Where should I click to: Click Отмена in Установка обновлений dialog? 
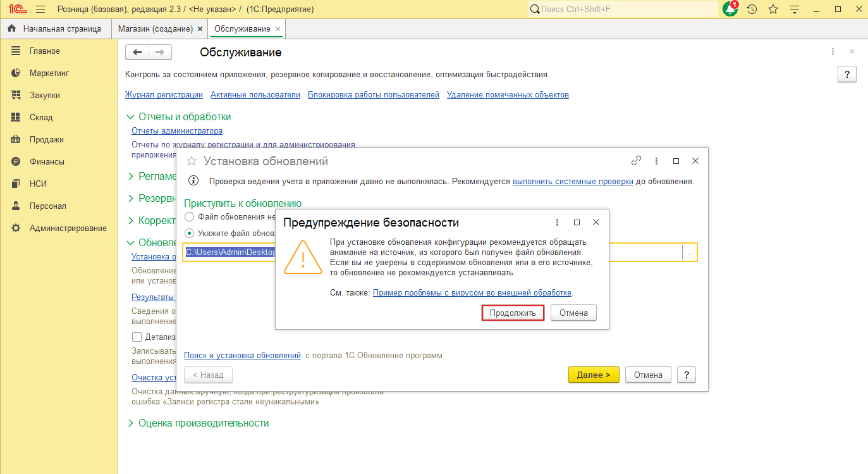click(648, 375)
